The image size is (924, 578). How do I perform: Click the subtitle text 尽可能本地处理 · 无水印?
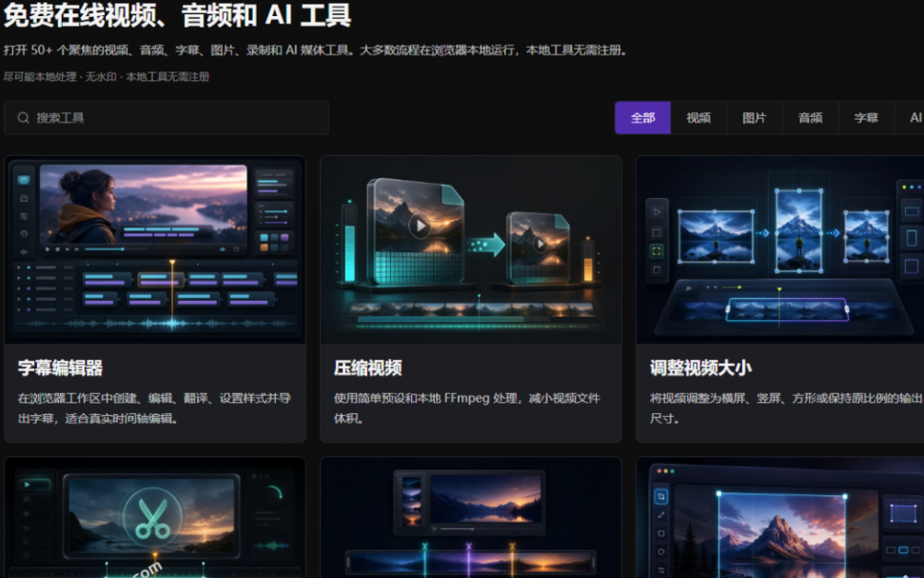(x=106, y=77)
